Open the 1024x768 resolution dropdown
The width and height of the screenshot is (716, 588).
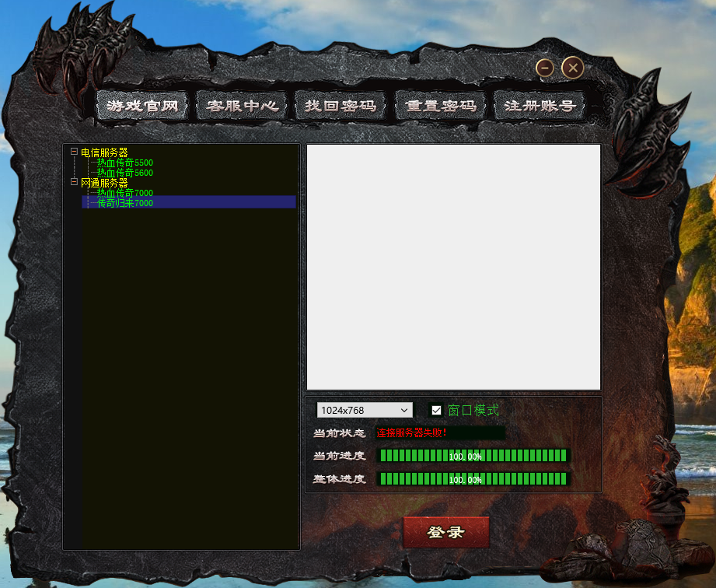tap(363, 410)
